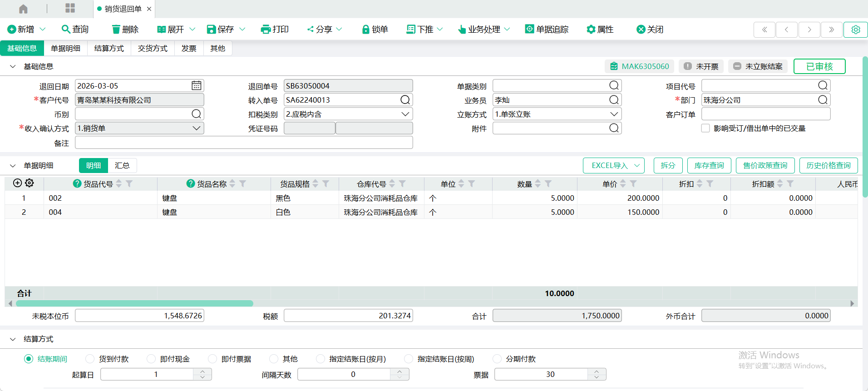Open calendar picker for 退回日期
The image size is (868, 391).
[196, 86]
